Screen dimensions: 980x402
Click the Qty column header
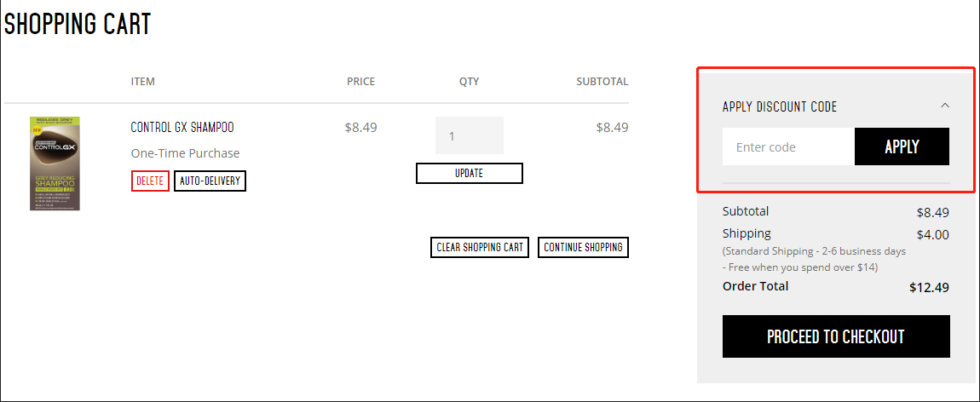(x=470, y=81)
